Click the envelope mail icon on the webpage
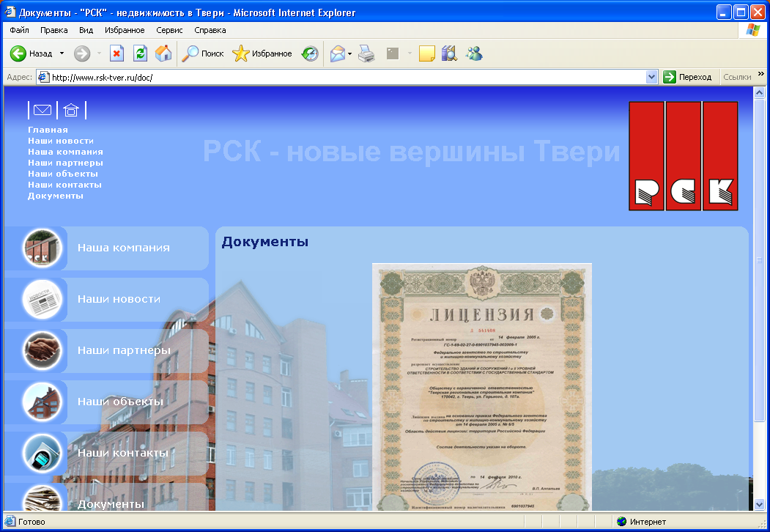Screen dimensions: 770x532 (x=42, y=110)
